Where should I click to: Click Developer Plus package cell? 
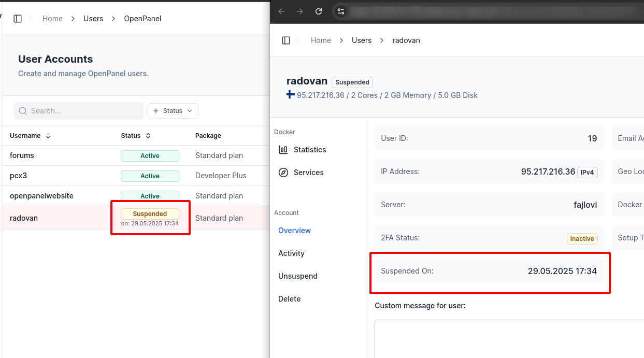(221, 176)
